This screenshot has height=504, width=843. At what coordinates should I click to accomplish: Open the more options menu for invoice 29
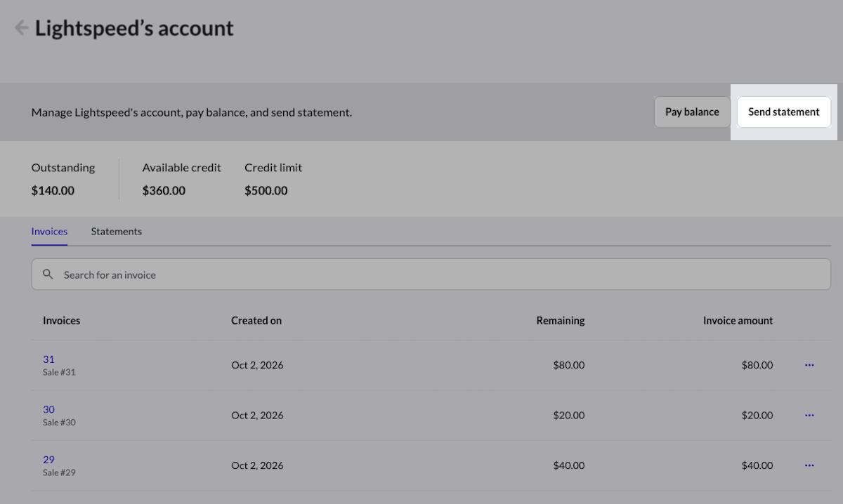coord(809,465)
